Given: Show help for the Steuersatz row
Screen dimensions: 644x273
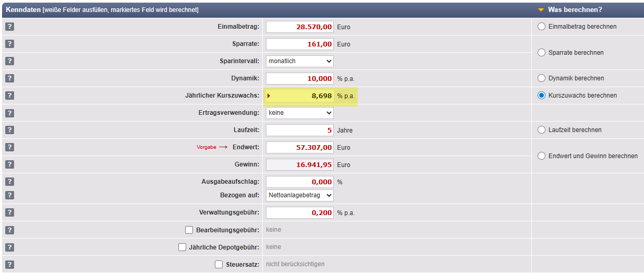Looking at the screenshot, I should pyautogui.click(x=9, y=264).
